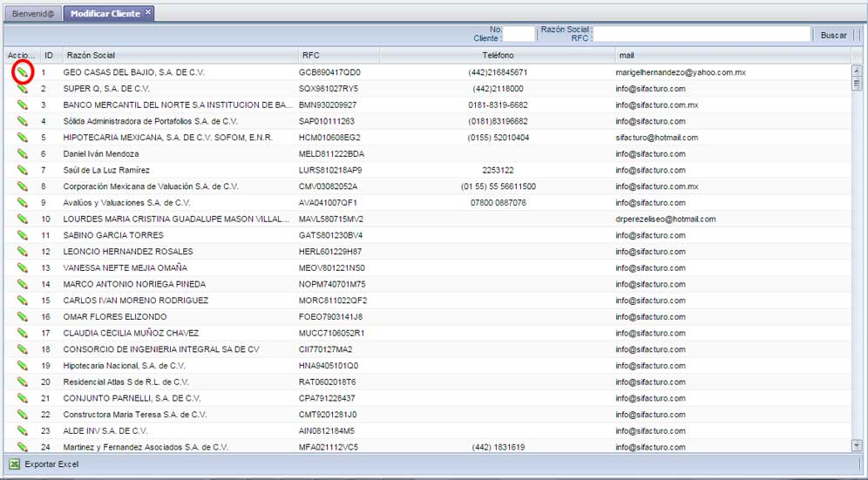868x480 pixels.
Task: Click edit icon for ALDE INV row
Action: pyautogui.click(x=23, y=431)
